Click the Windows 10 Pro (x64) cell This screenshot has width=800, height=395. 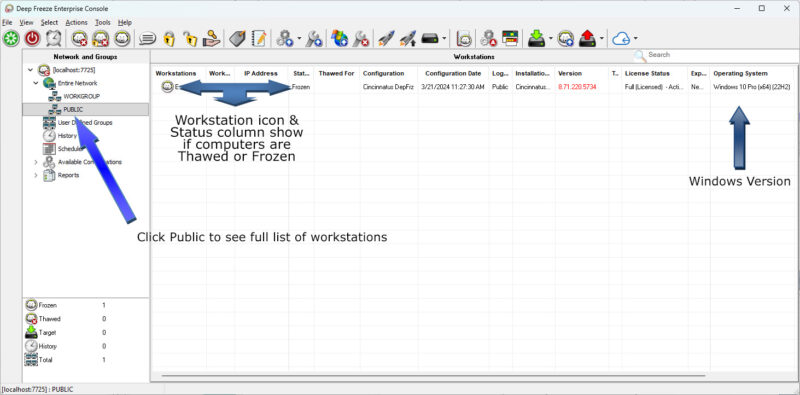[x=752, y=87]
